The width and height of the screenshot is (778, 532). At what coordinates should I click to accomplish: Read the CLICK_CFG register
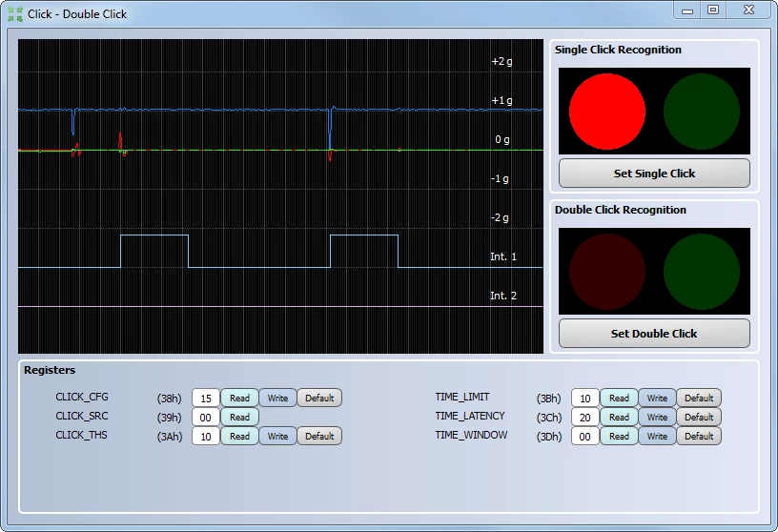click(x=239, y=398)
